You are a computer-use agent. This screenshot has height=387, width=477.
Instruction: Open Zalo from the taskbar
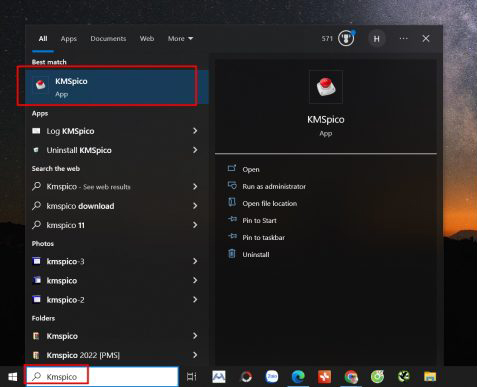click(272, 377)
